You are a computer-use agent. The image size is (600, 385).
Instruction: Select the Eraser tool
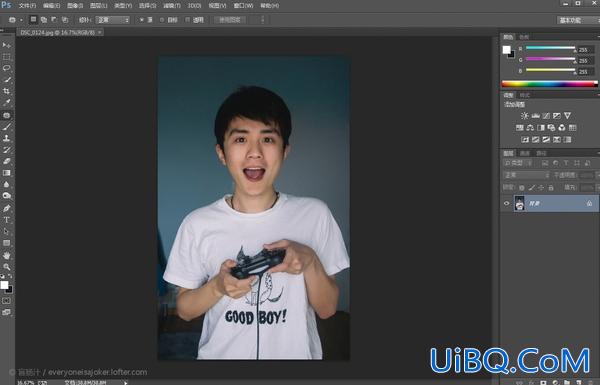tap(7, 161)
